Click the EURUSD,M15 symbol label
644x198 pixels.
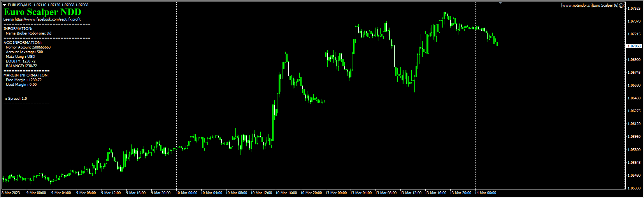(19, 5)
